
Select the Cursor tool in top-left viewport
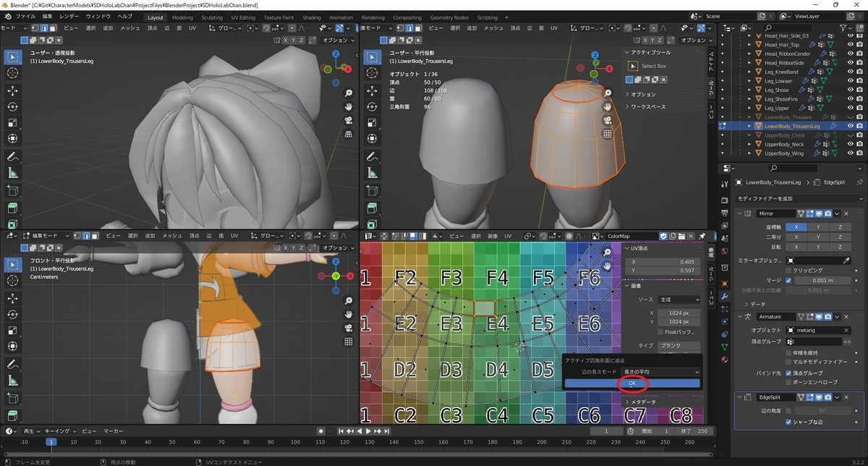tap(13, 73)
